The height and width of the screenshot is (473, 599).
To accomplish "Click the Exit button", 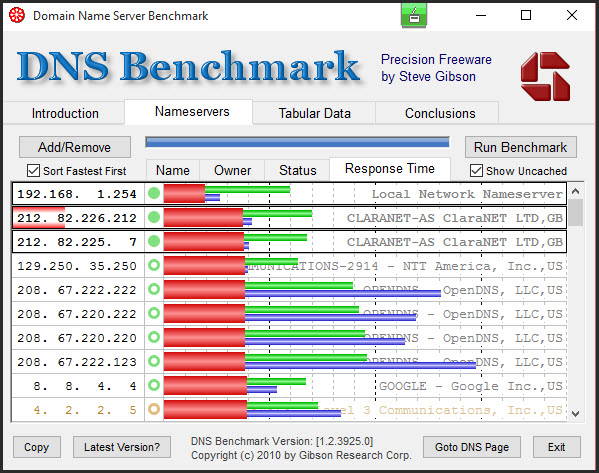I will 557,447.
